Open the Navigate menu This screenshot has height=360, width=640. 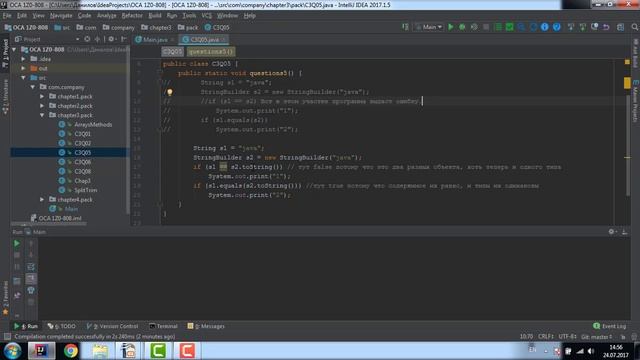(61, 16)
